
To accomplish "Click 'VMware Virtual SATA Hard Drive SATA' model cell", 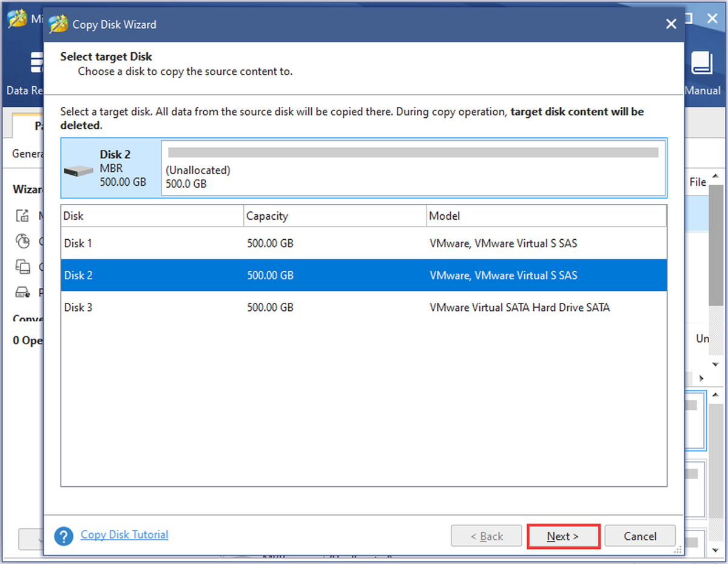I will [520, 308].
